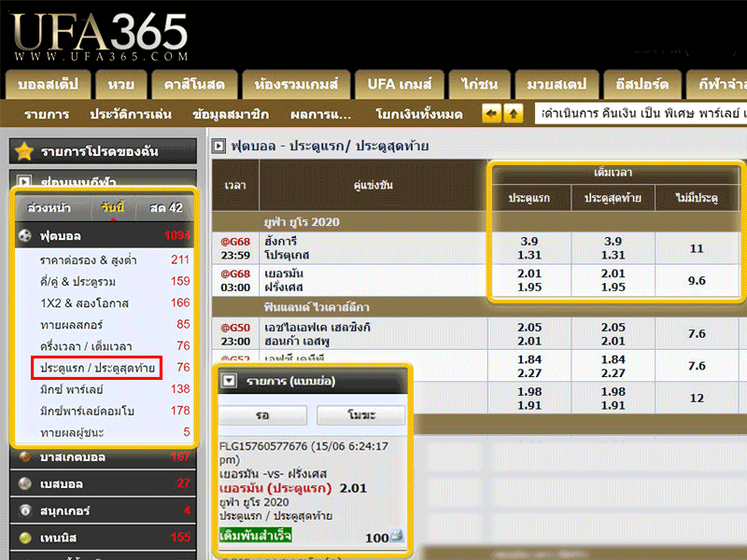Image resolution: width=747 pixels, height=560 pixels.
Task: Toggle the ซ่อนเมนูกีฬา panel arrow
Action: coord(24,181)
